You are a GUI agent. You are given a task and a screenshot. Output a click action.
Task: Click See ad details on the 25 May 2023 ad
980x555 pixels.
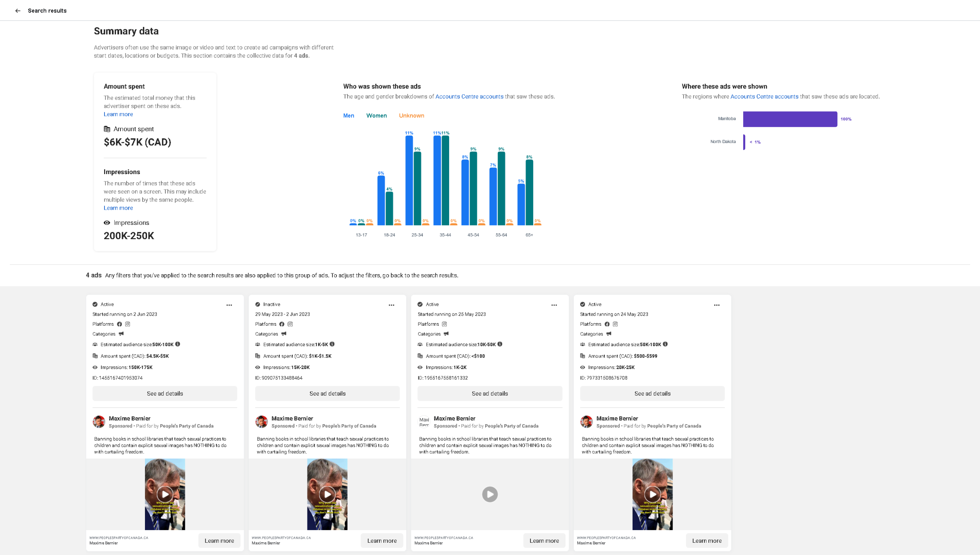click(x=490, y=394)
